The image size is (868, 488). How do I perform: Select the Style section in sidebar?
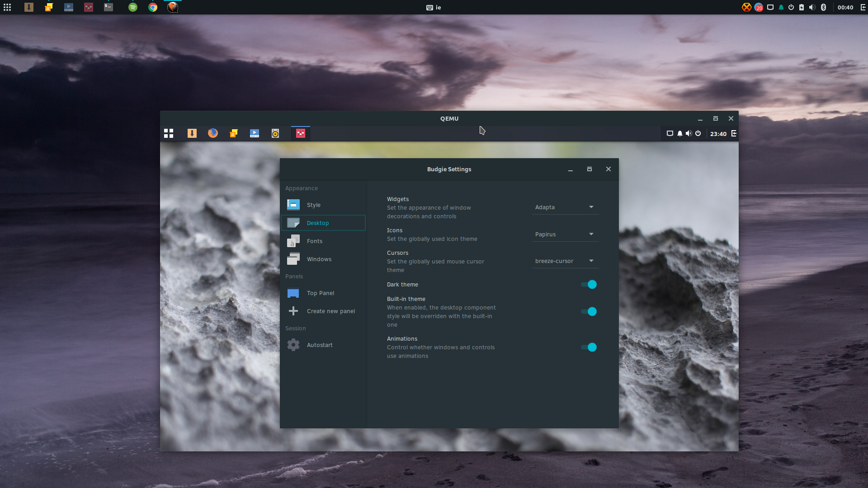(323, 205)
